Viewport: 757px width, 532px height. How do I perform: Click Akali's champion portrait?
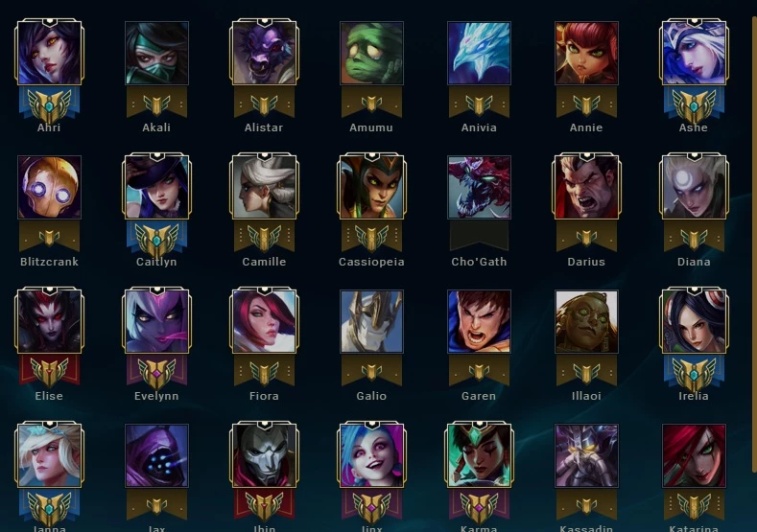156,53
